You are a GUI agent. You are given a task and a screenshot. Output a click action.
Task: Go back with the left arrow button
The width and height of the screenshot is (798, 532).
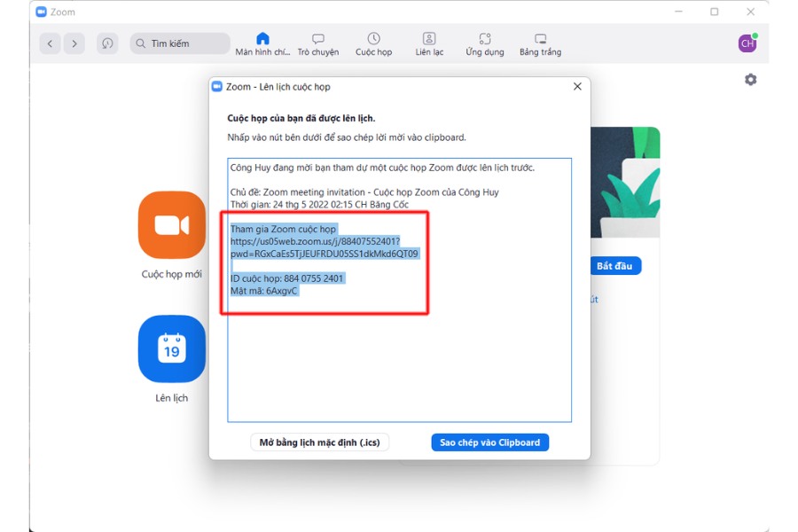click(50, 43)
